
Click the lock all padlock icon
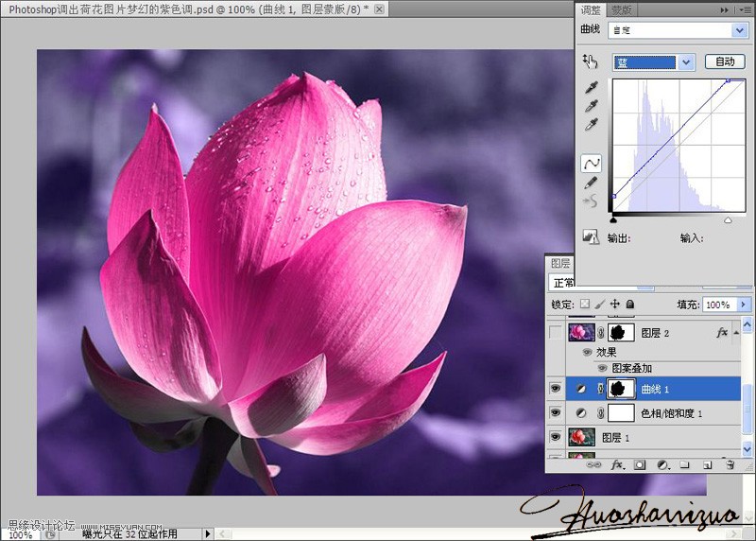pyautogui.click(x=629, y=304)
